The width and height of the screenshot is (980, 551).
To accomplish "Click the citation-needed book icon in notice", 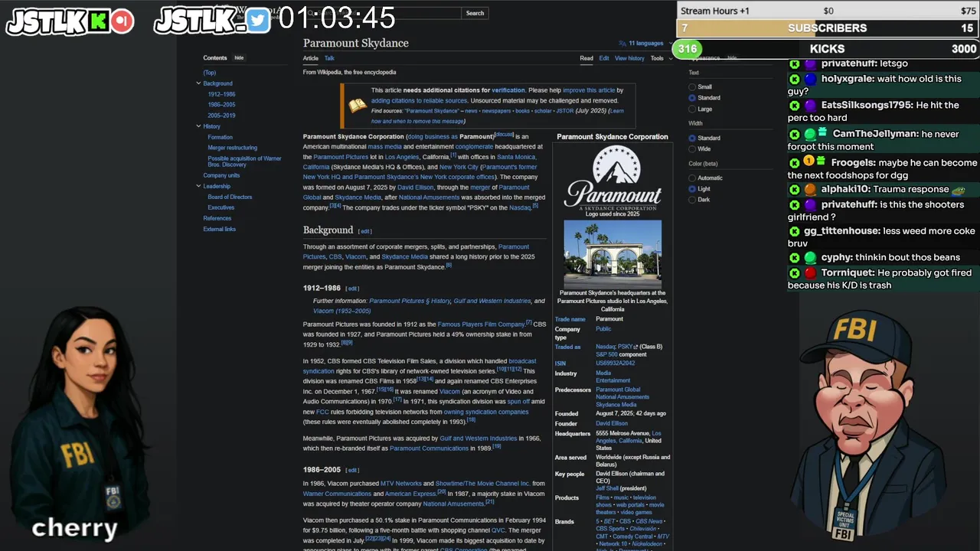I will tap(358, 106).
